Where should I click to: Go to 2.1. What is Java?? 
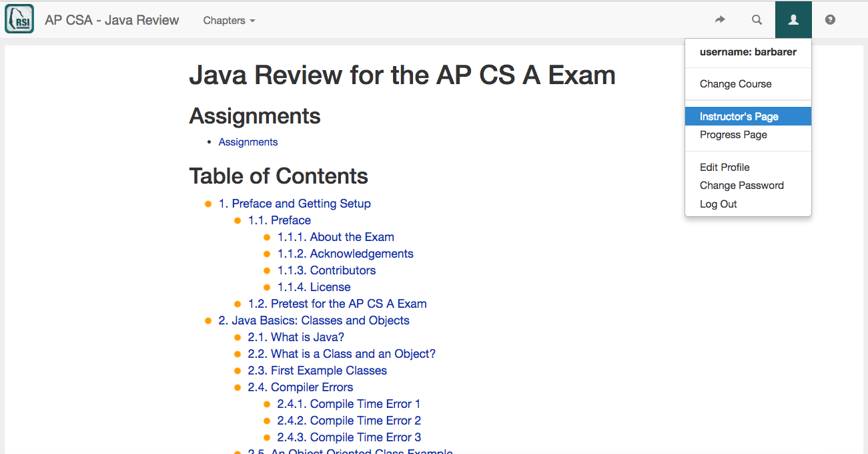coord(296,337)
